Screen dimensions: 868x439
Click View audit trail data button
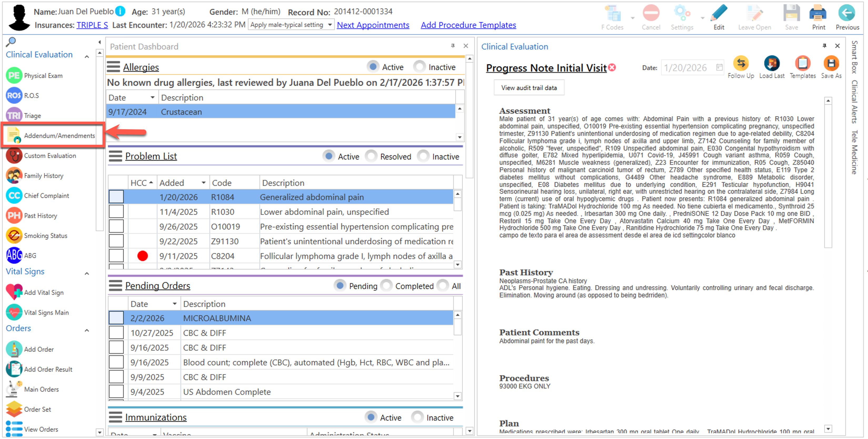pyautogui.click(x=529, y=88)
